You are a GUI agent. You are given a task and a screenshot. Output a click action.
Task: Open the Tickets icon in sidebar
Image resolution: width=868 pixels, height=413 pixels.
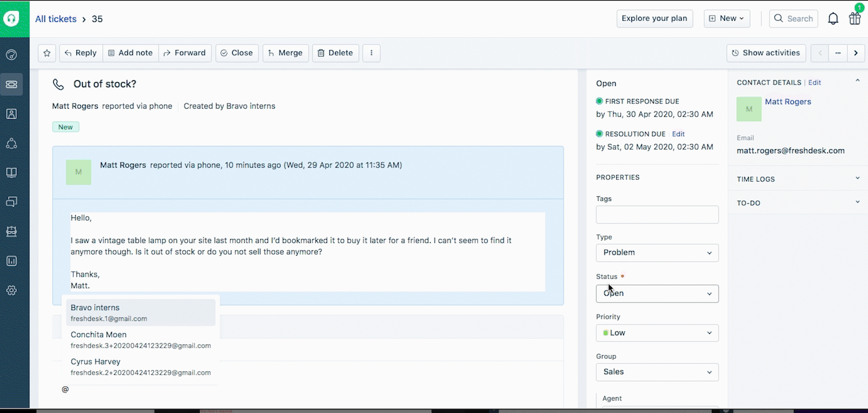(11, 84)
